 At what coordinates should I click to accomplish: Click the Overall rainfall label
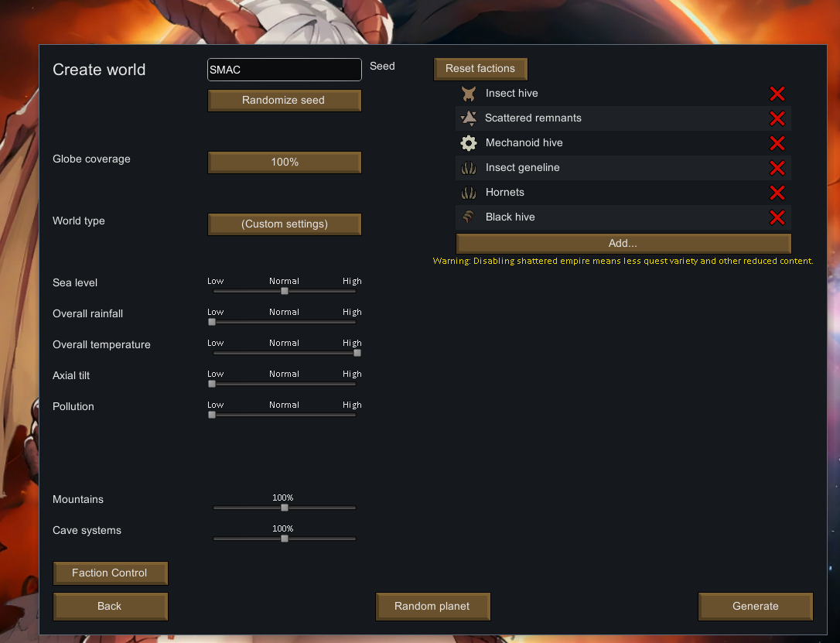[x=88, y=313]
